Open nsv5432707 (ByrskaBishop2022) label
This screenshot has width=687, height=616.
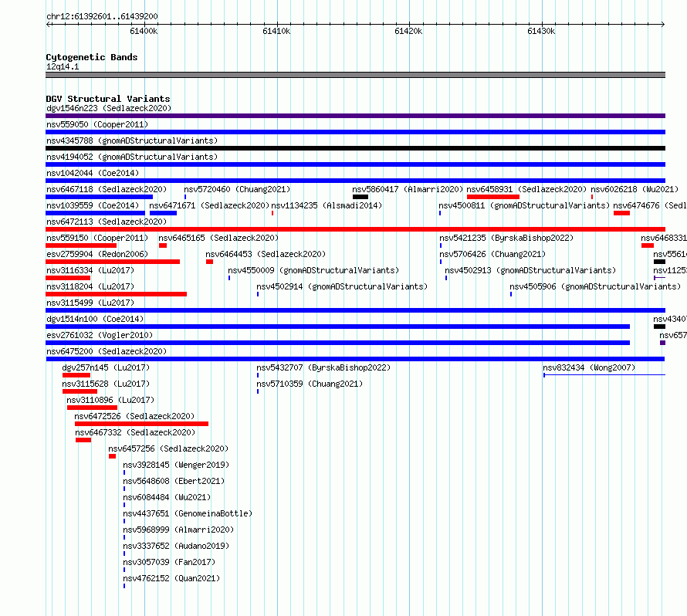point(323,367)
